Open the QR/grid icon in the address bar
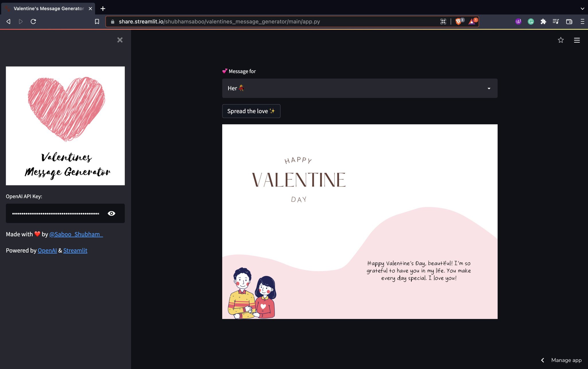The height and width of the screenshot is (369, 588). (443, 22)
